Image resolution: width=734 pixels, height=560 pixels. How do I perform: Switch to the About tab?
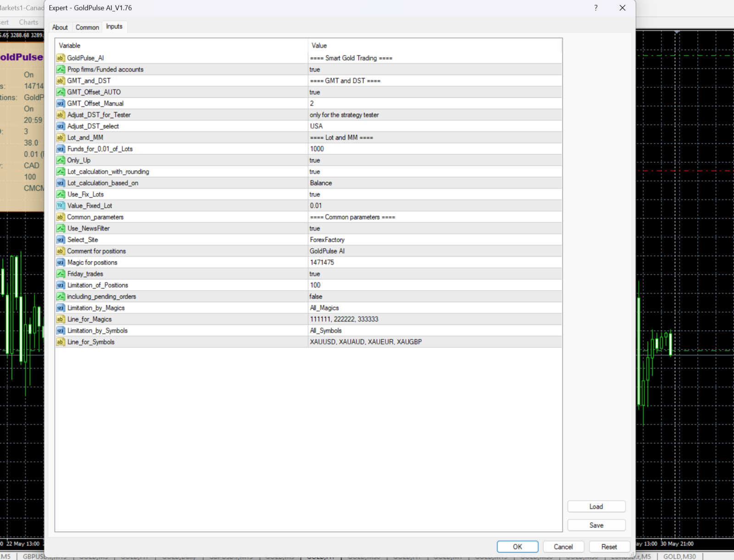tap(60, 27)
